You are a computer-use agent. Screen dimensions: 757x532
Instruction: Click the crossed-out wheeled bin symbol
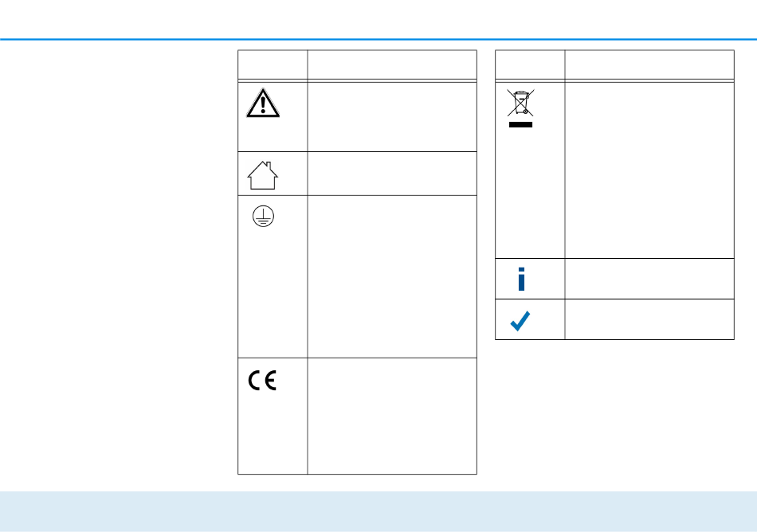point(520,104)
